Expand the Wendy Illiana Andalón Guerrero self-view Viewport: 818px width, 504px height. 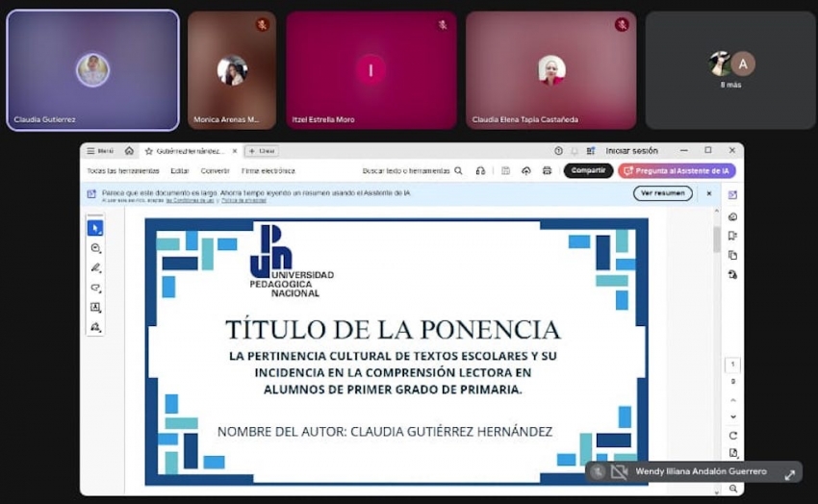[790, 475]
